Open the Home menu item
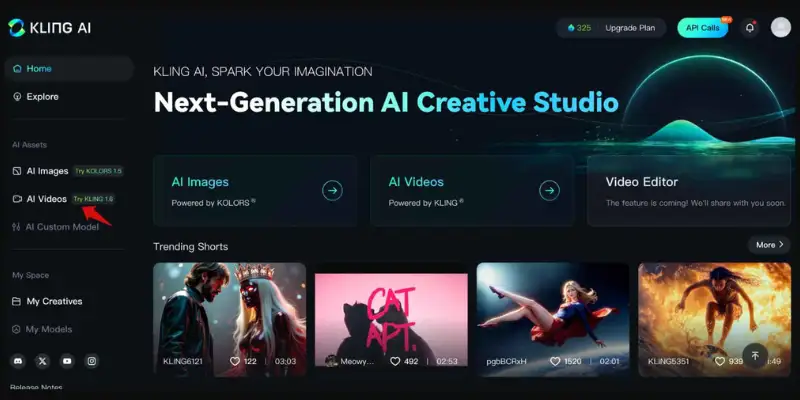 (x=69, y=68)
